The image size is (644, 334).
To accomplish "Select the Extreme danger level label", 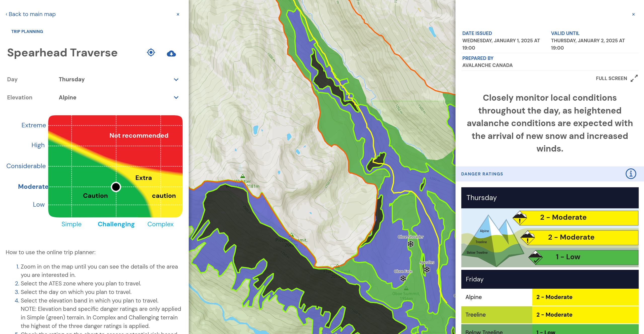I will pyautogui.click(x=34, y=125).
